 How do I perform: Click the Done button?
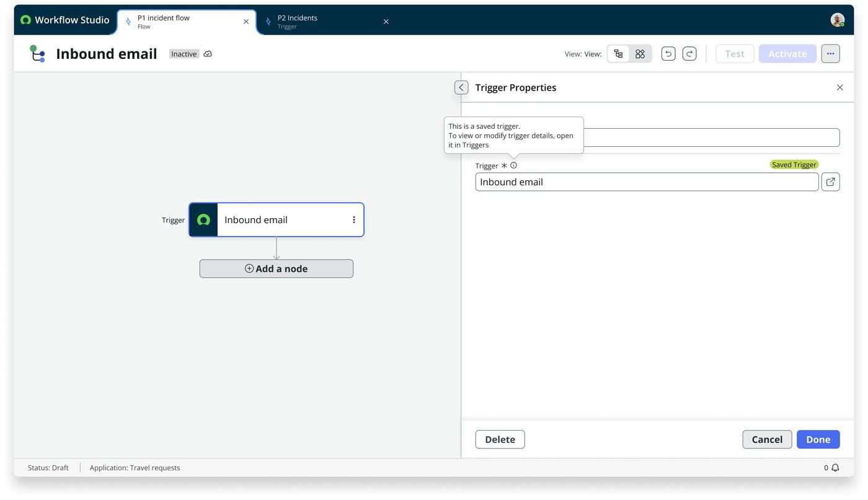tap(818, 439)
